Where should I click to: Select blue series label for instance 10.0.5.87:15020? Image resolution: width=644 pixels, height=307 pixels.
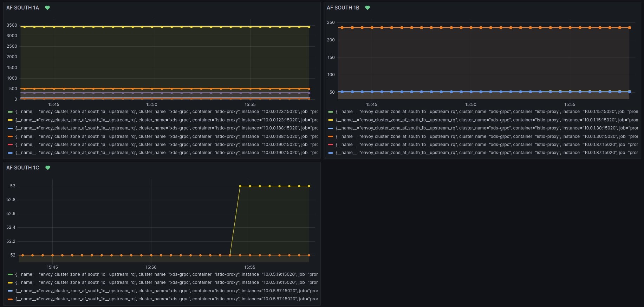click(x=166, y=291)
